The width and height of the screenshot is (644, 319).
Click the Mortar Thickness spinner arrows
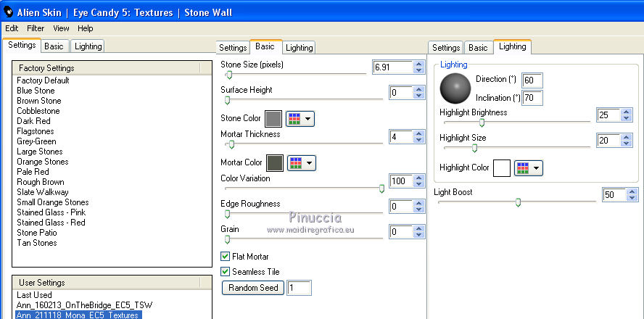(x=418, y=137)
